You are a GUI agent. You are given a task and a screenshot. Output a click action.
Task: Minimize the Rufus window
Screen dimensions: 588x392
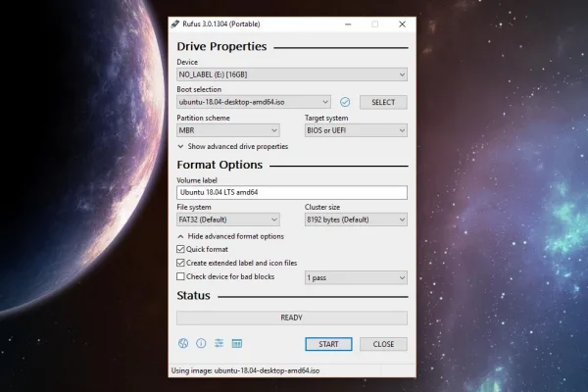(x=345, y=24)
